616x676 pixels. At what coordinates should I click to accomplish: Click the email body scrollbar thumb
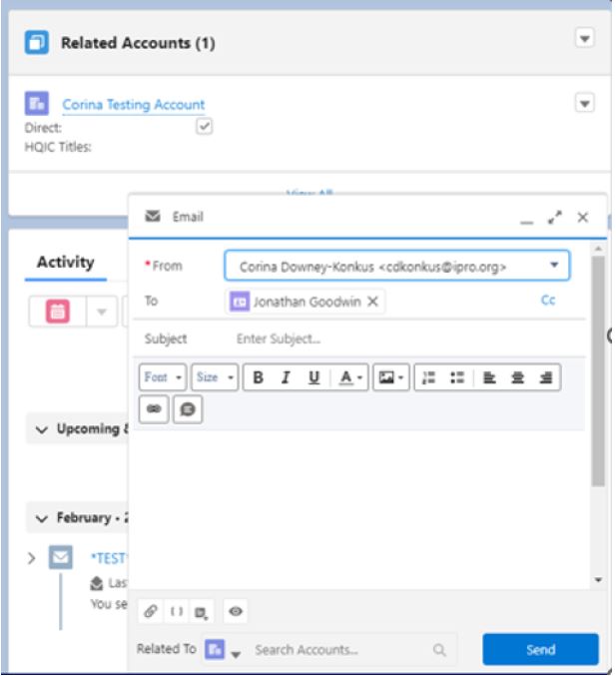[x=597, y=370]
